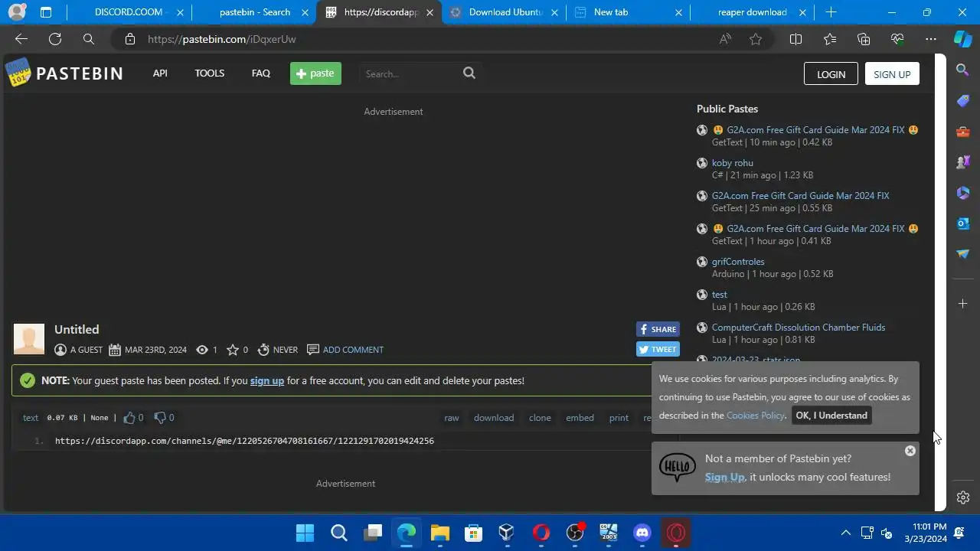Open File Explorer from taskbar

tap(439, 533)
